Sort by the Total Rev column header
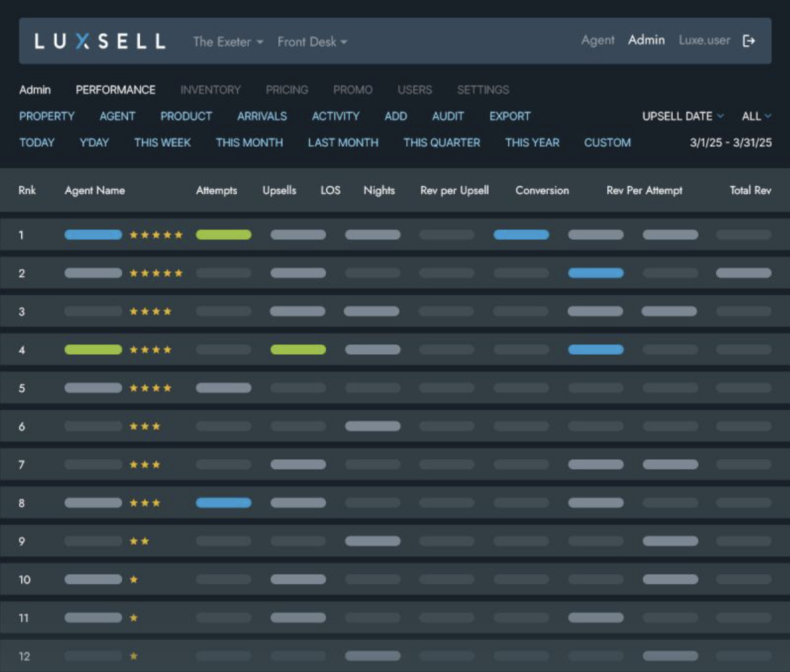 point(750,190)
